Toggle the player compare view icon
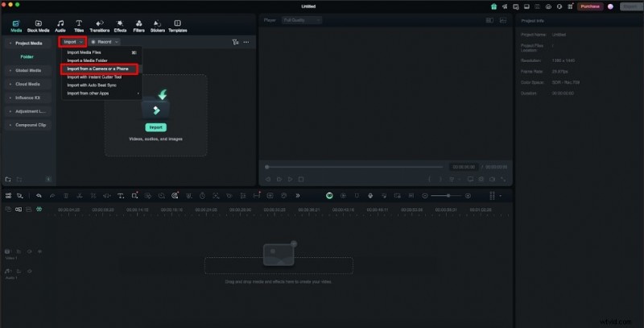This screenshot has height=328, width=644. tap(489, 20)
